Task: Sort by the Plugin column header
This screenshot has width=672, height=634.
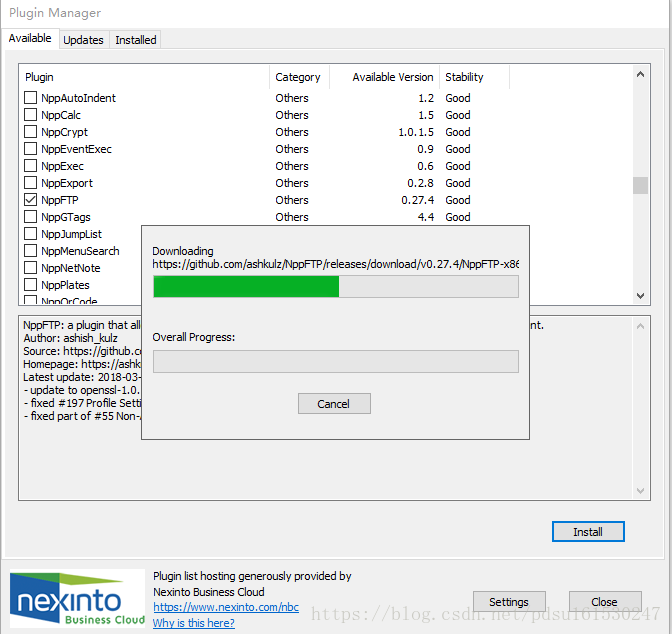Action: tap(144, 77)
